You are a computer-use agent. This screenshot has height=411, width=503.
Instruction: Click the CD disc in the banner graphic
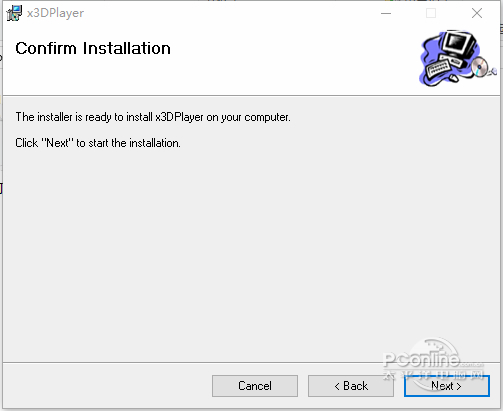479,67
